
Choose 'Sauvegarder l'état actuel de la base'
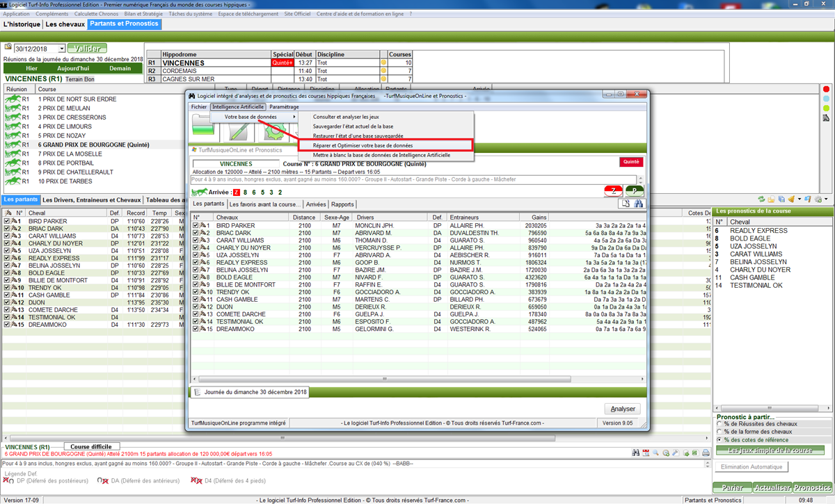[x=354, y=127]
